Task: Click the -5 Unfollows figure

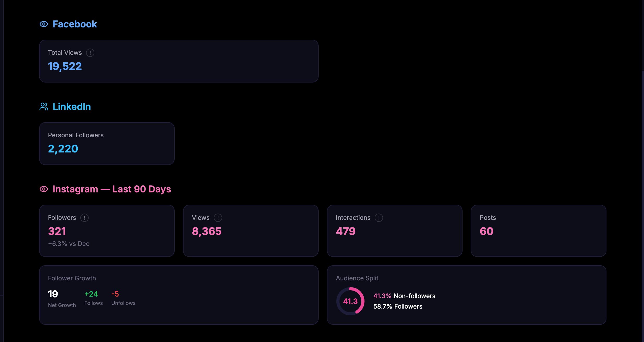Action: tap(115, 294)
